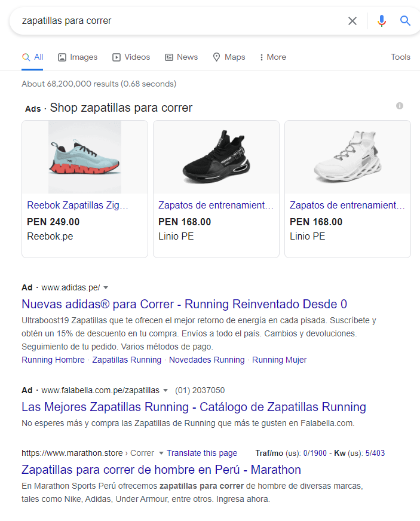Click Translate this page link

(x=202, y=453)
